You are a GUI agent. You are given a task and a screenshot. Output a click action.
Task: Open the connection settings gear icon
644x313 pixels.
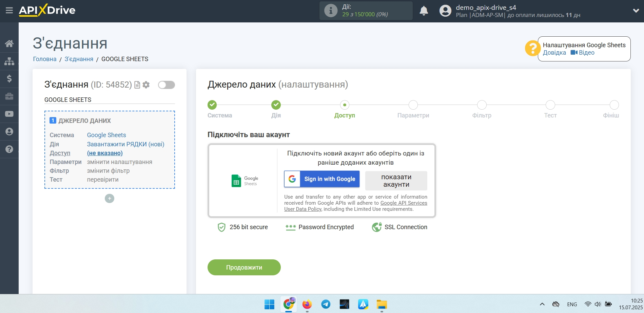tap(146, 85)
